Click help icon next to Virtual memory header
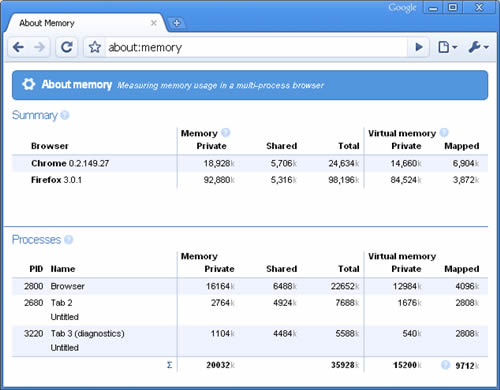 [x=444, y=133]
